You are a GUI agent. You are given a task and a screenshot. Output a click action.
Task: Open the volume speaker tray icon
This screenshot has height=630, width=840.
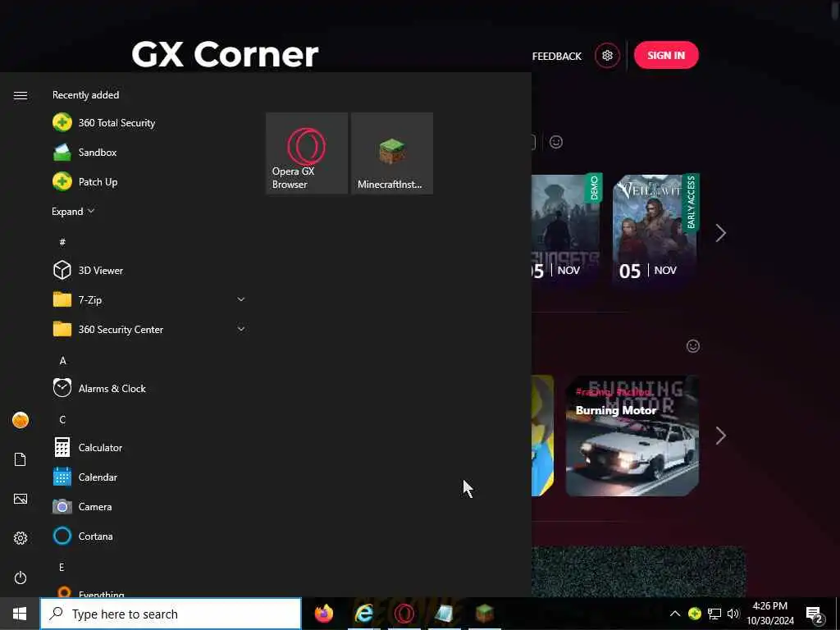[733, 614]
